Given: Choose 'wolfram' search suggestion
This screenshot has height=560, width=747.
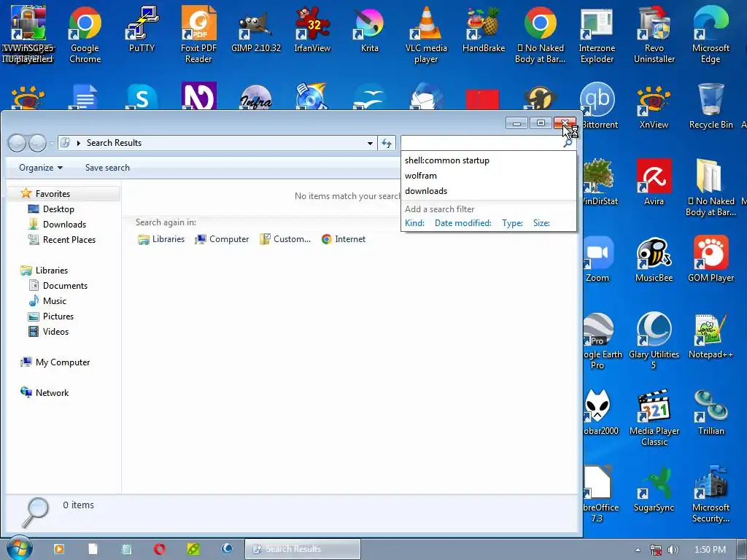Looking at the screenshot, I should [488, 176].
